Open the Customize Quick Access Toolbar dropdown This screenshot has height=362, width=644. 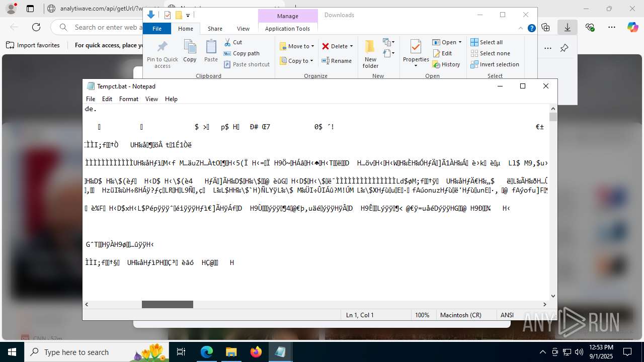click(188, 15)
